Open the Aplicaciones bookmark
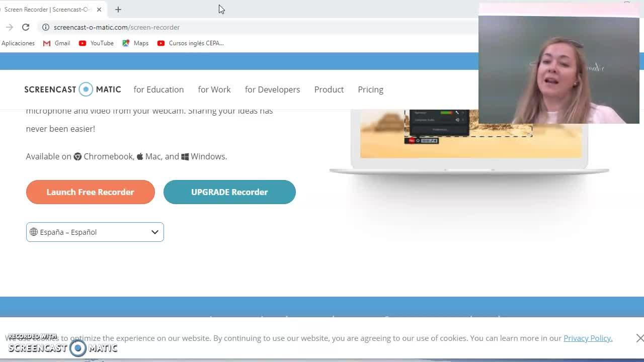This screenshot has width=644, height=362. (x=18, y=43)
